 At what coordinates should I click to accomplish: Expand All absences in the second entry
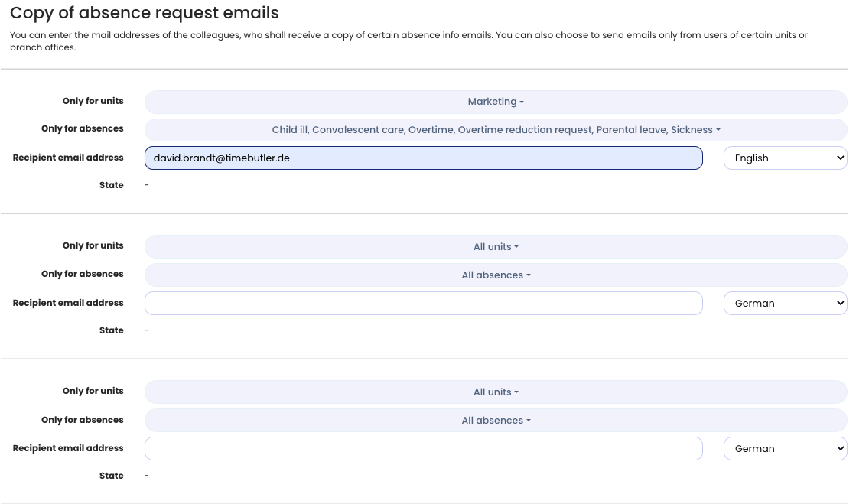[x=496, y=275]
